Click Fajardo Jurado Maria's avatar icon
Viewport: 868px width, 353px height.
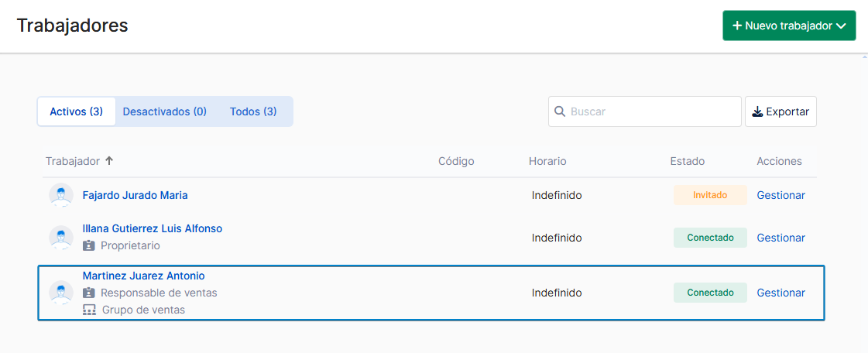click(x=61, y=195)
